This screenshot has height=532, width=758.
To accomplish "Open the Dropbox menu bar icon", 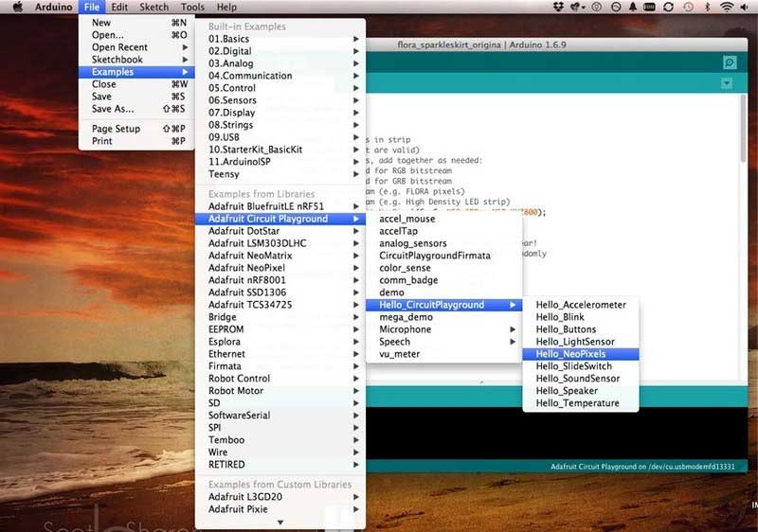I will (x=556, y=8).
